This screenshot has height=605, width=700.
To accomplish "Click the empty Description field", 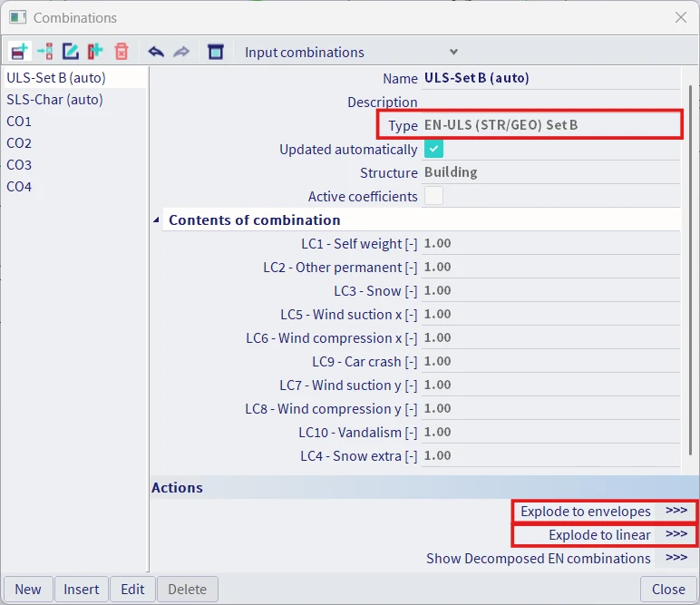I will (550, 102).
